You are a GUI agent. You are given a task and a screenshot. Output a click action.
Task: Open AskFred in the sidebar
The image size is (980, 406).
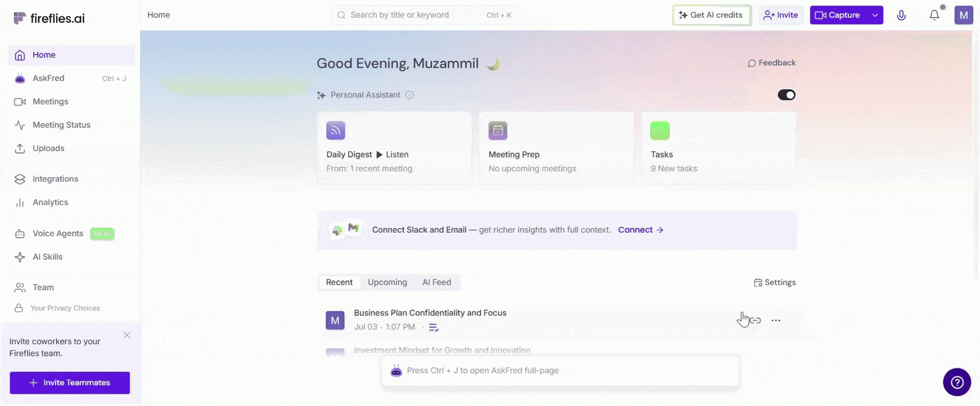click(x=71, y=79)
